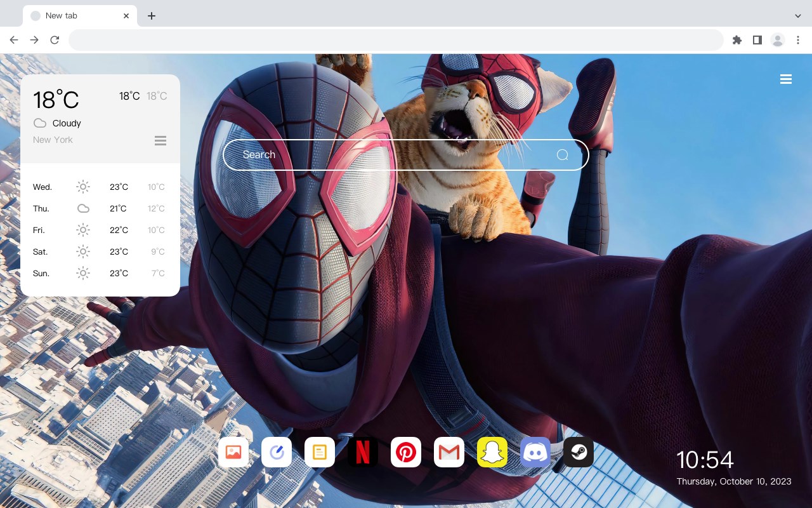The width and height of the screenshot is (812, 508).
Task: Click the 10:54 clock display
Action: pos(705,460)
